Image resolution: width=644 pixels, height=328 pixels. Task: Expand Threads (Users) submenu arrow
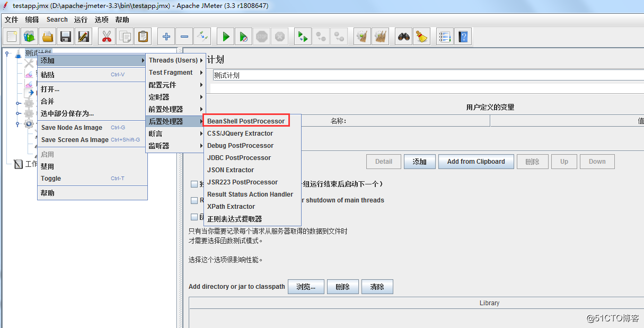[175, 60]
